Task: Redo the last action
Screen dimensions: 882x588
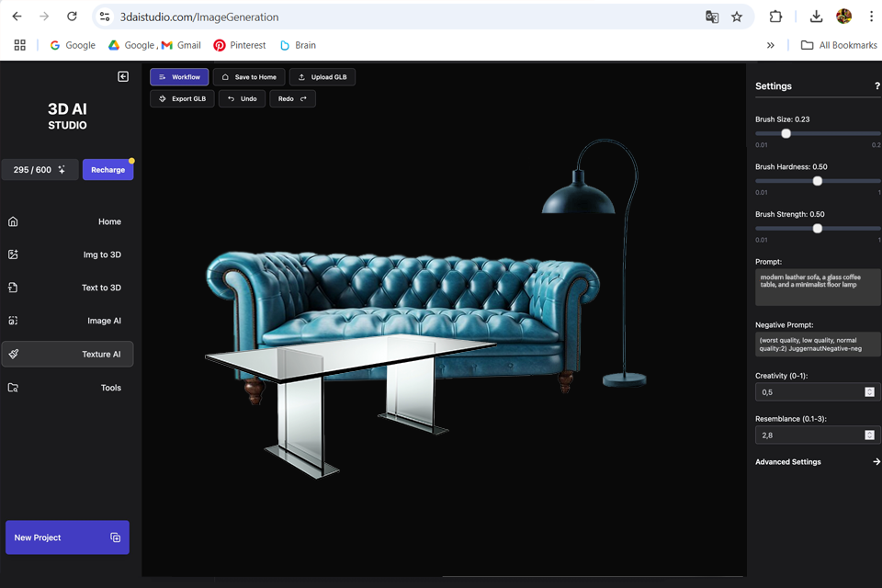Action: [292, 98]
